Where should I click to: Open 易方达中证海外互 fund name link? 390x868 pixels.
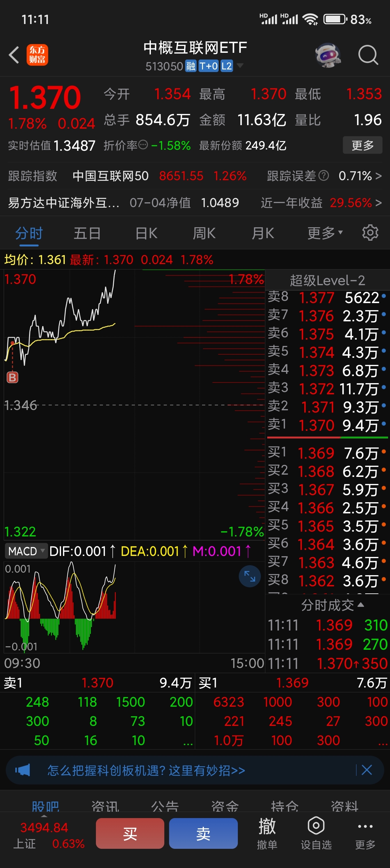[x=64, y=203]
